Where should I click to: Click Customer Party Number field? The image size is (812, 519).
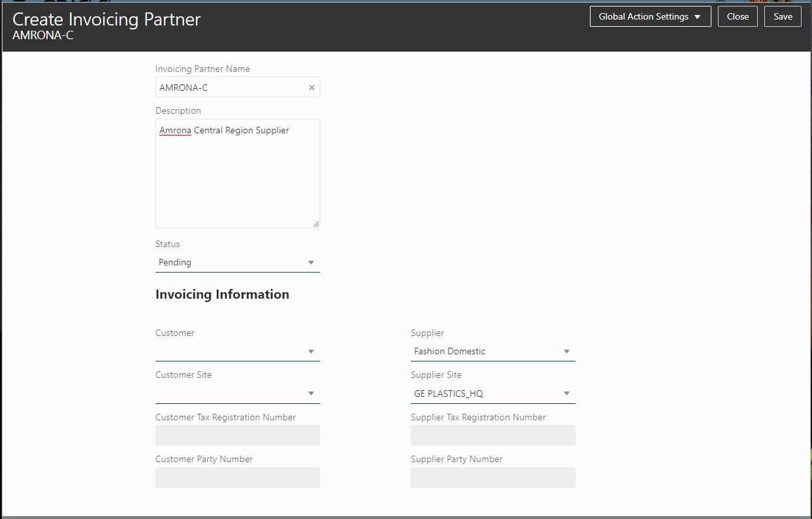point(237,478)
